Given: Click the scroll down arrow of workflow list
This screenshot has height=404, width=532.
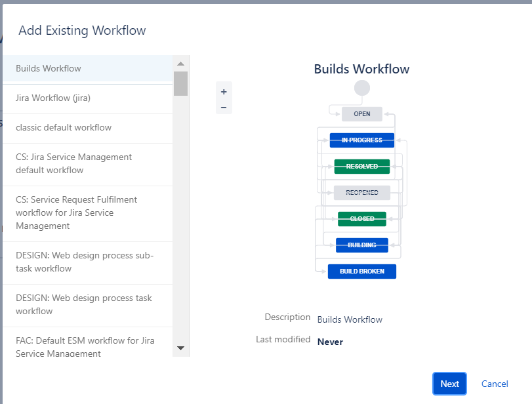Looking at the screenshot, I should 181,348.
